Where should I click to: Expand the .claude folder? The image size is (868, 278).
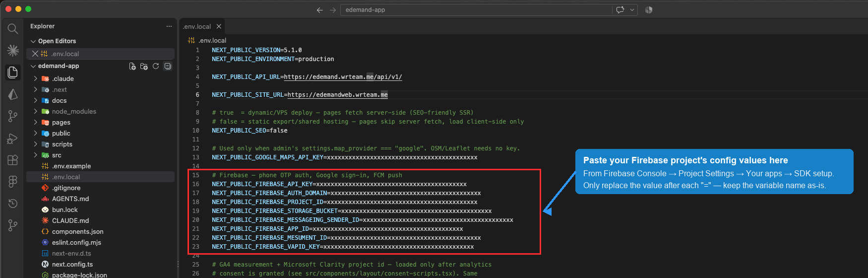pyautogui.click(x=36, y=78)
